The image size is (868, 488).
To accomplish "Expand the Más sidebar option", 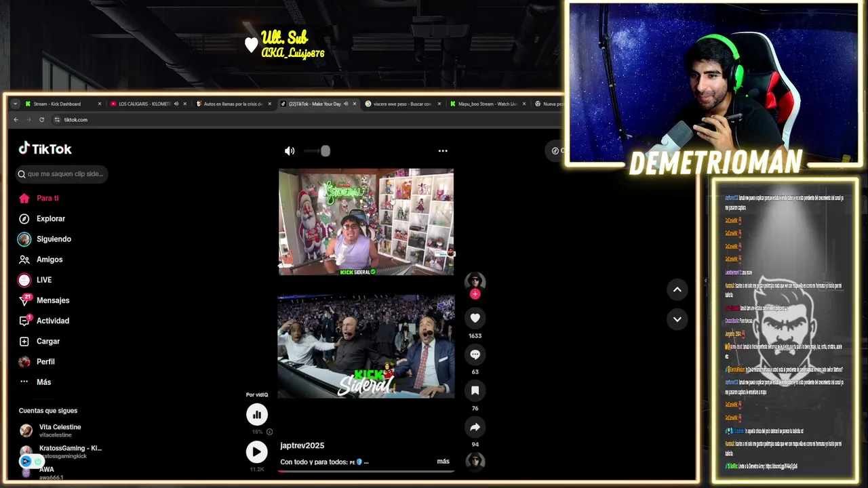I will pyautogui.click(x=43, y=382).
